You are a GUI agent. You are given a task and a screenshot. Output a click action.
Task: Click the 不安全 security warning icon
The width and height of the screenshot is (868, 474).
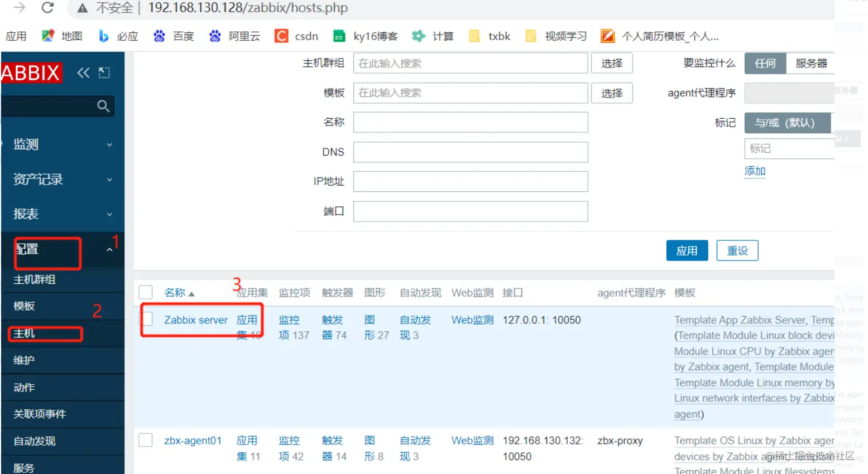81,8
